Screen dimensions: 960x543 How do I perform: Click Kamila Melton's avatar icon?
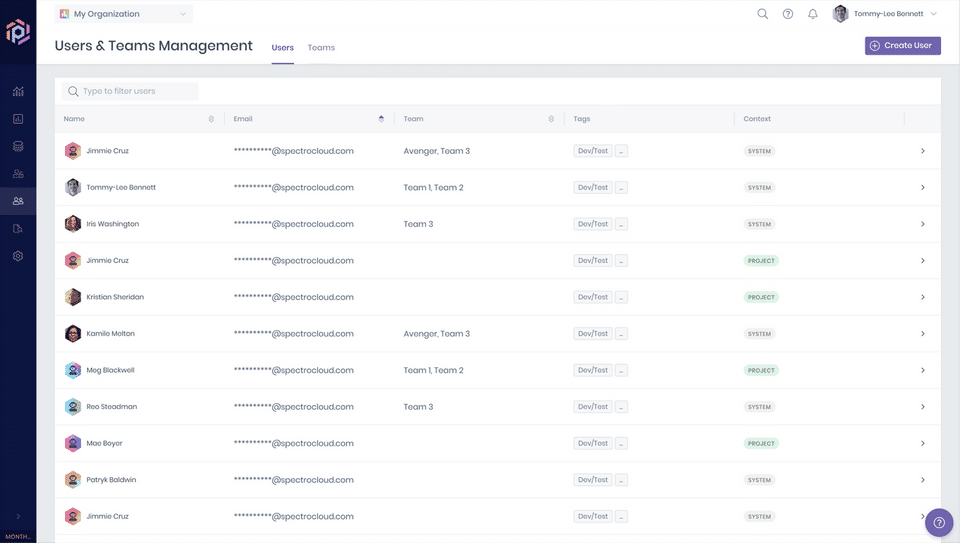pyautogui.click(x=73, y=334)
